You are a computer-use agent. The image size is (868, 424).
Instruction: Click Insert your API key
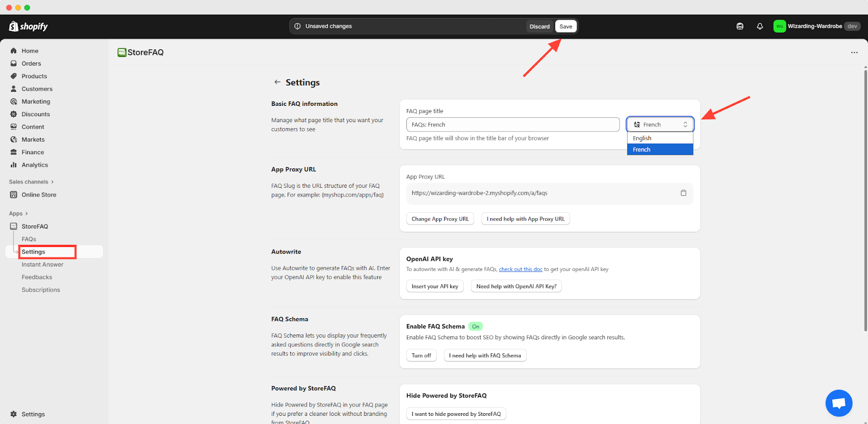(x=435, y=286)
